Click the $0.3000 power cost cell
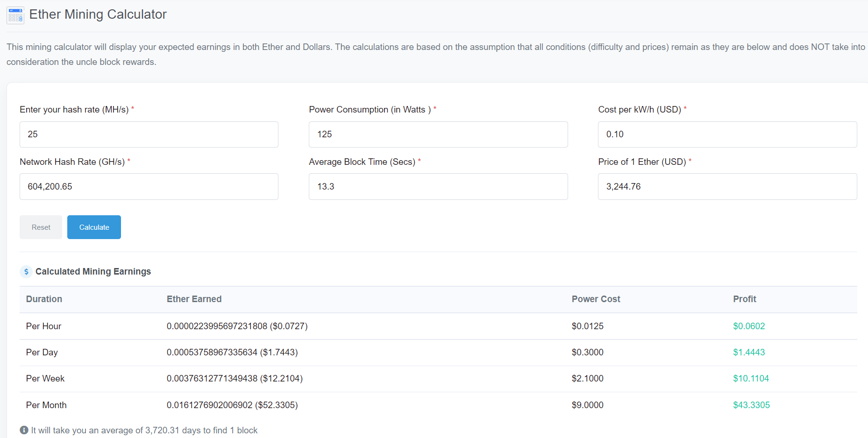The width and height of the screenshot is (868, 438). pyautogui.click(x=587, y=353)
